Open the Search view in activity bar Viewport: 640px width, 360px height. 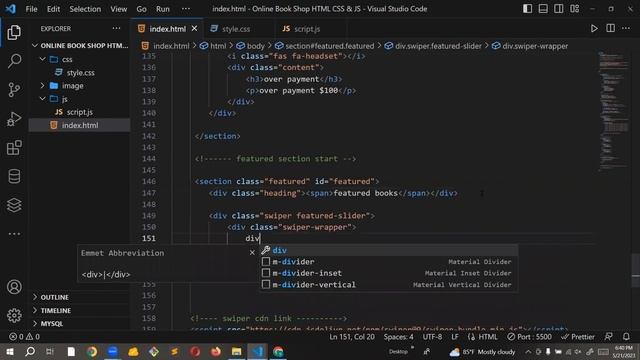click(x=14, y=61)
